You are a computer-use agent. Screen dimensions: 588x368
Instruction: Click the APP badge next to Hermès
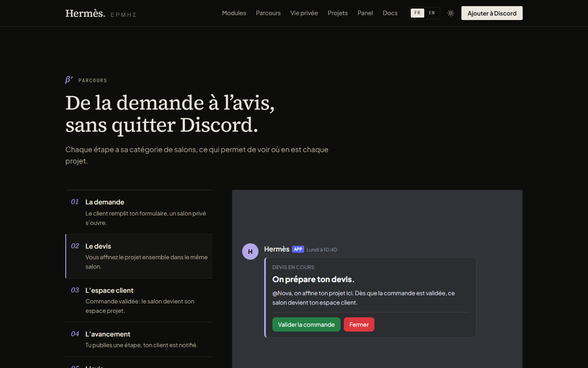click(x=298, y=249)
